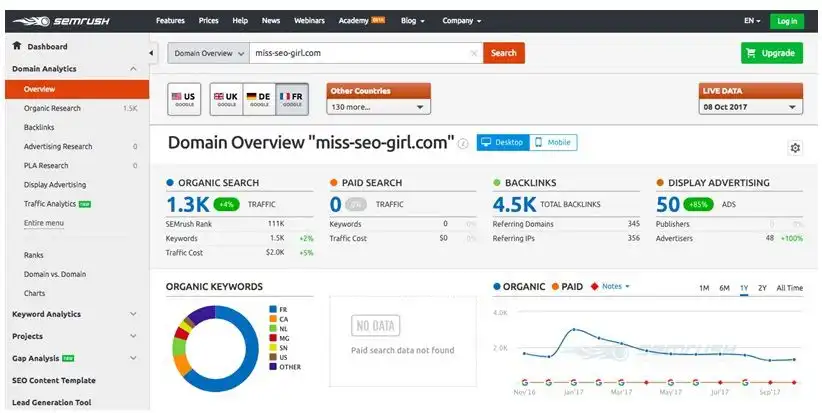Open settings gear icon for Domain Overview
Image resolution: width=822 pixels, height=413 pixels.
795,148
